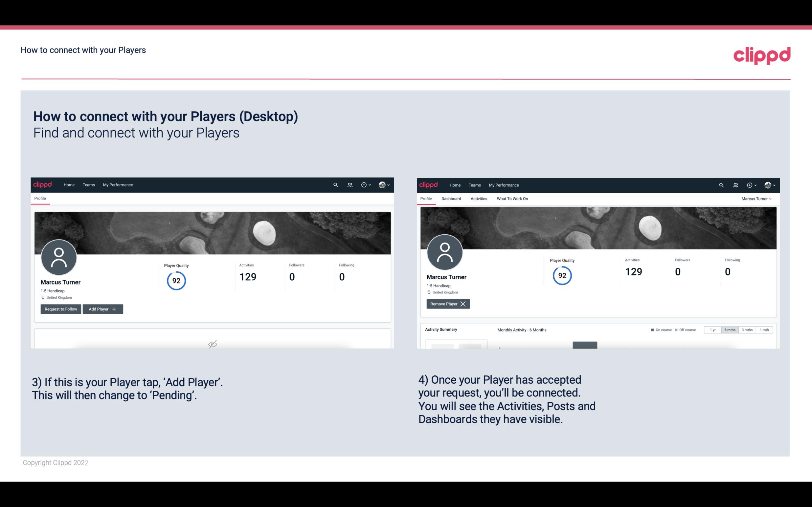
Task: Select the 'What To On' tab
Action: tap(513, 199)
